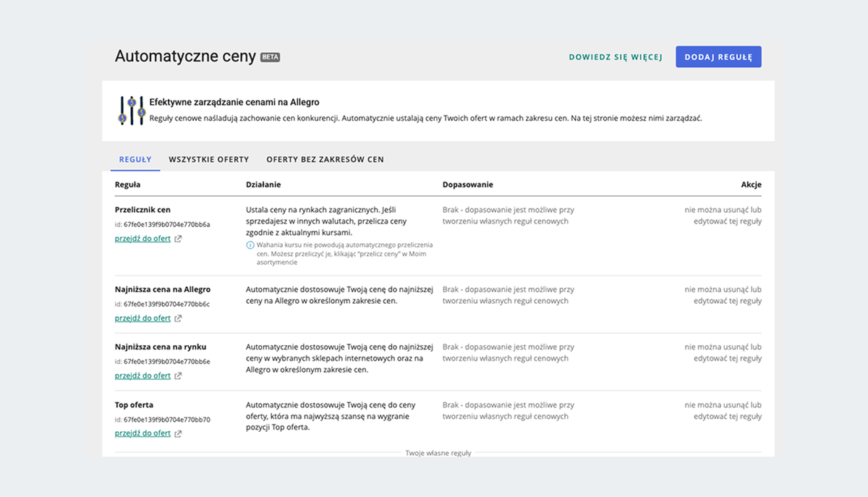Select the Top oferta rule name
Viewport: 868px width, 497px height.
pos(134,405)
